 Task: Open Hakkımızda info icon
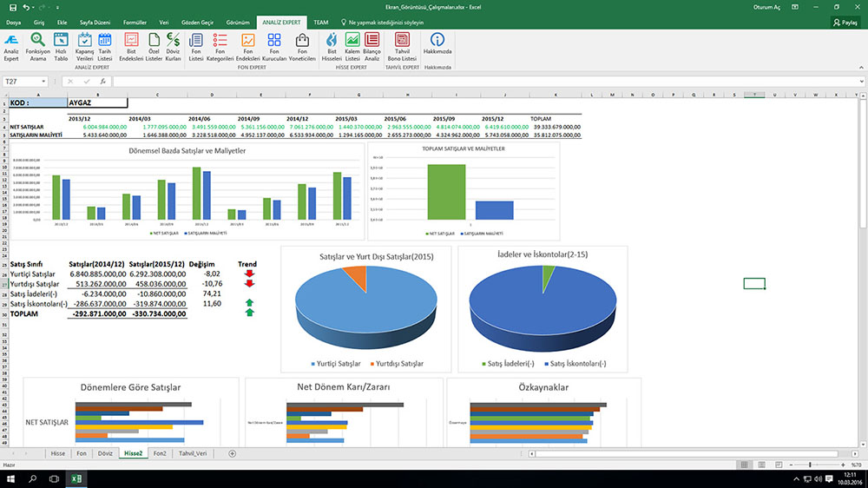(437, 43)
